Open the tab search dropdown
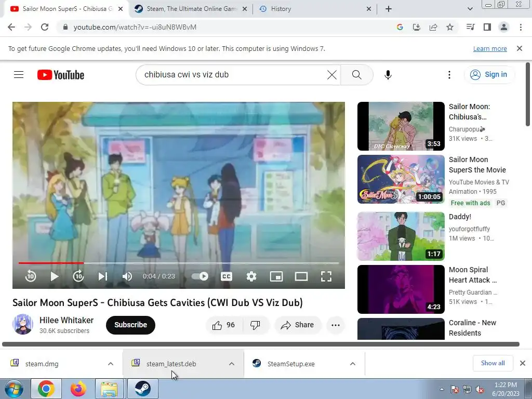Screen dimensions: 532x399 tap(470, 9)
